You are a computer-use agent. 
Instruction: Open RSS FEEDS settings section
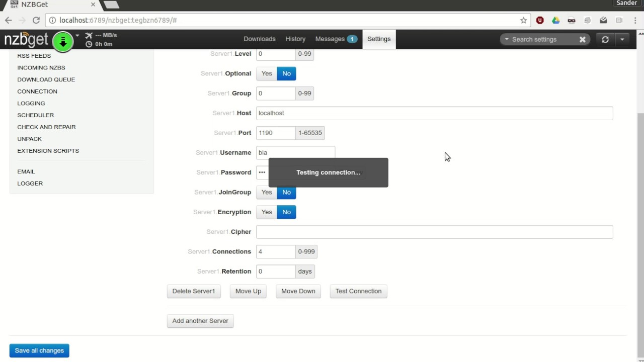34,56
